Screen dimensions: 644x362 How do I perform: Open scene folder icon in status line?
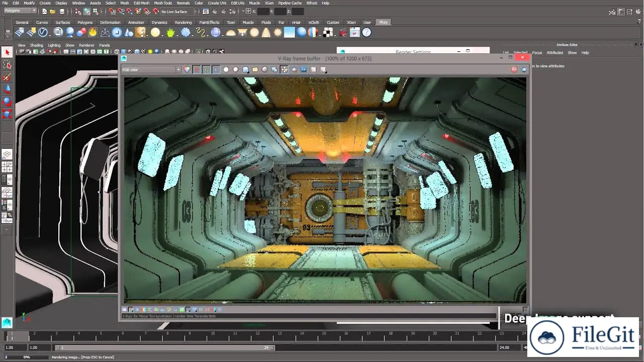[53, 11]
